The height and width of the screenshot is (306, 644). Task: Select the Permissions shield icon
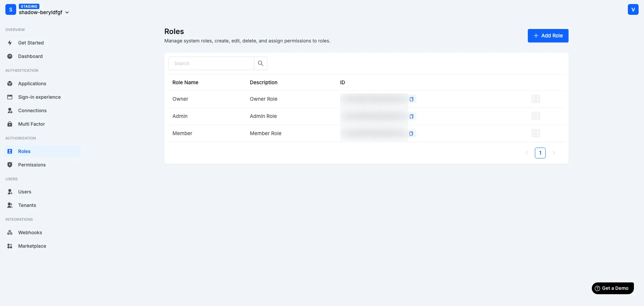[10, 165]
